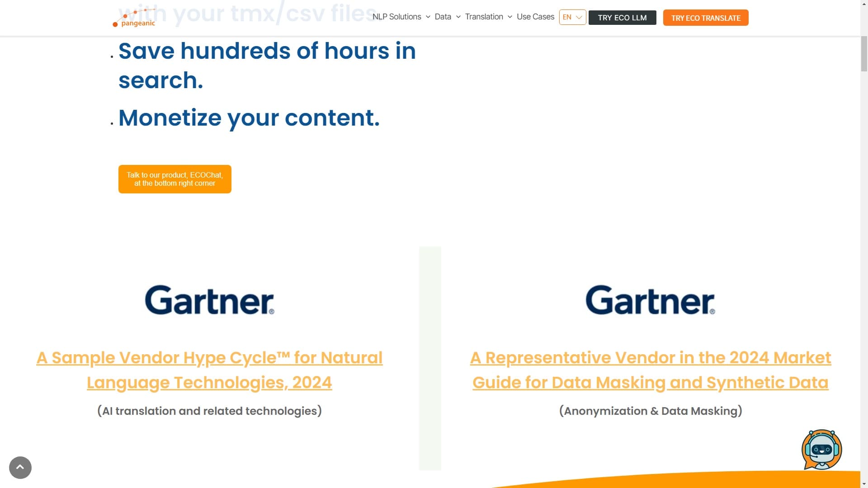The height and width of the screenshot is (488, 868).
Task: Click the right Gartner logo
Action: point(650,300)
